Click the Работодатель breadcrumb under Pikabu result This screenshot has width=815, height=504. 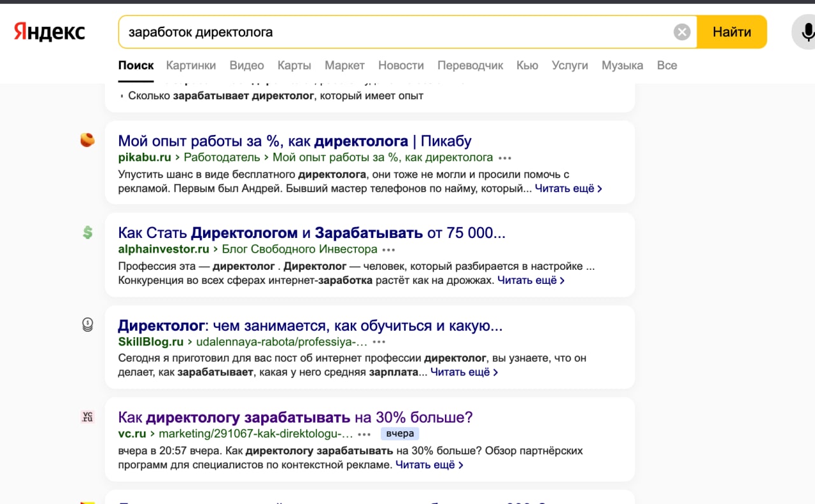click(222, 157)
